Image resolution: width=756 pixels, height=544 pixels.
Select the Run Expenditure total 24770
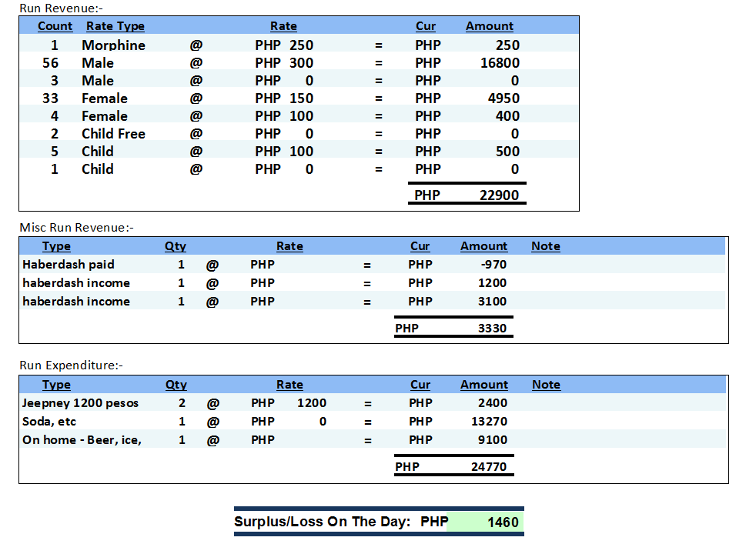pyautogui.click(x=489, y=467)
